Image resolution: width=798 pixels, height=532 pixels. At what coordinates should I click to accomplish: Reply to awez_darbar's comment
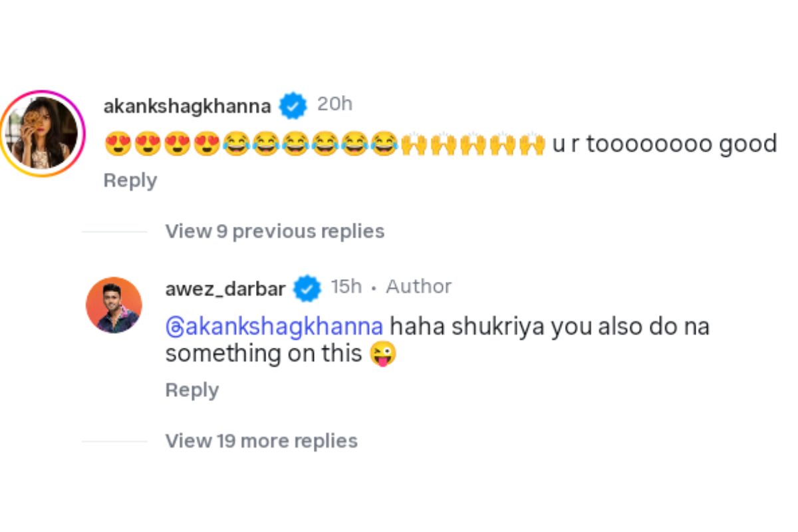pyautogui.click(x=192, y=390)
